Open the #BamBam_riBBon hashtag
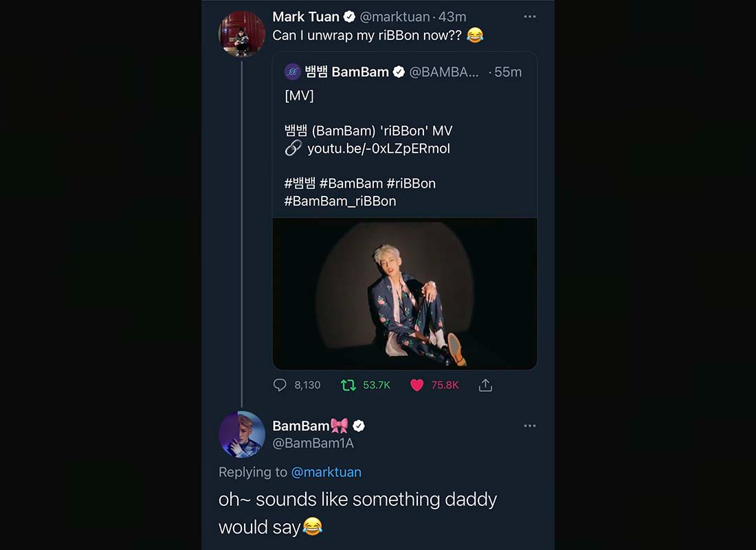756x550 pixels. (340, 201)
